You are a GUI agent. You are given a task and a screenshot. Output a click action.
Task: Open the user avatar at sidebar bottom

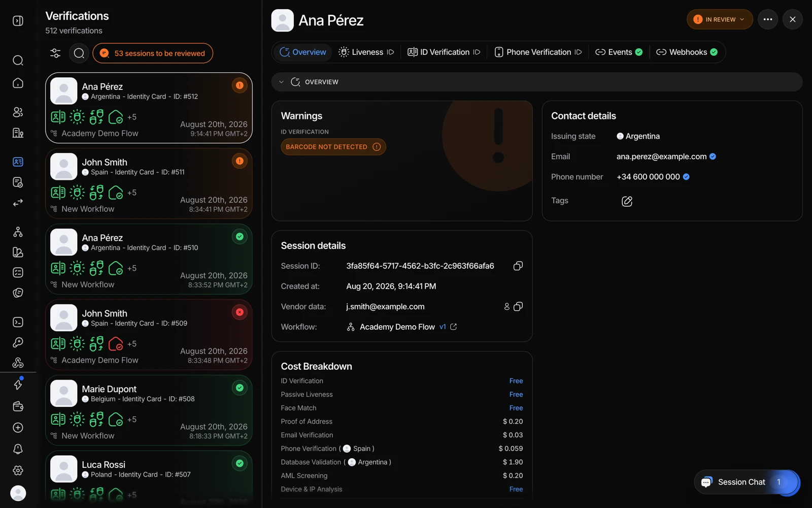(18, 493)
